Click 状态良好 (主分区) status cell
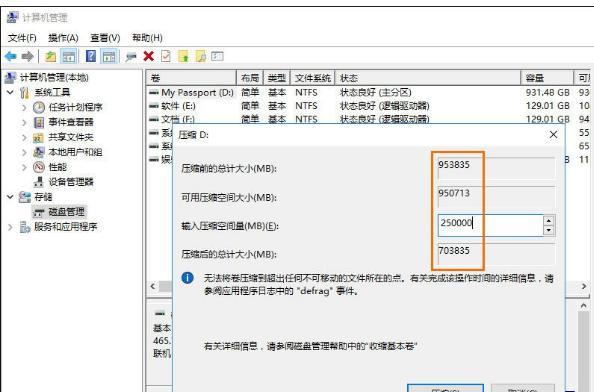 pyautogui.click(x=375, y=93)
